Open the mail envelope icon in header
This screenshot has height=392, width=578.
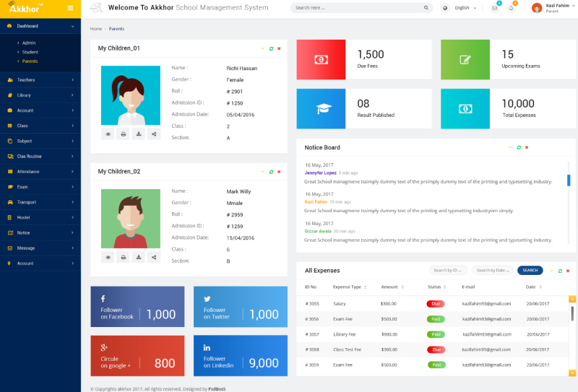(495, 8)
